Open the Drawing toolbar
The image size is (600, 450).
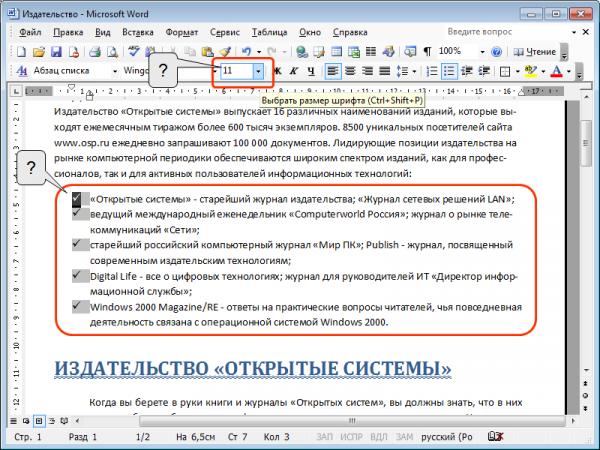point(388,51)
